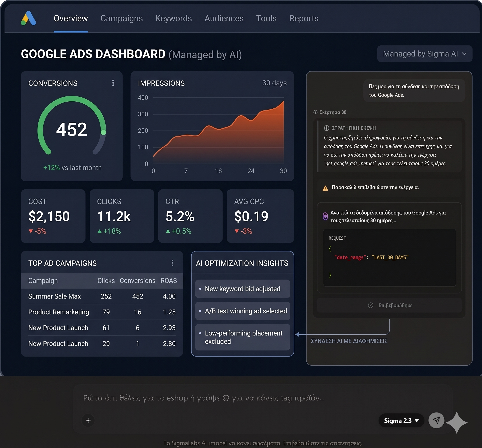The width and height of the screenshot is (482, 448).
Task: Click the brain icon beside ΣΤΡΑΤΗΓΙΚΗ ΣΚΕΨΗ
Action: point(327,128)
